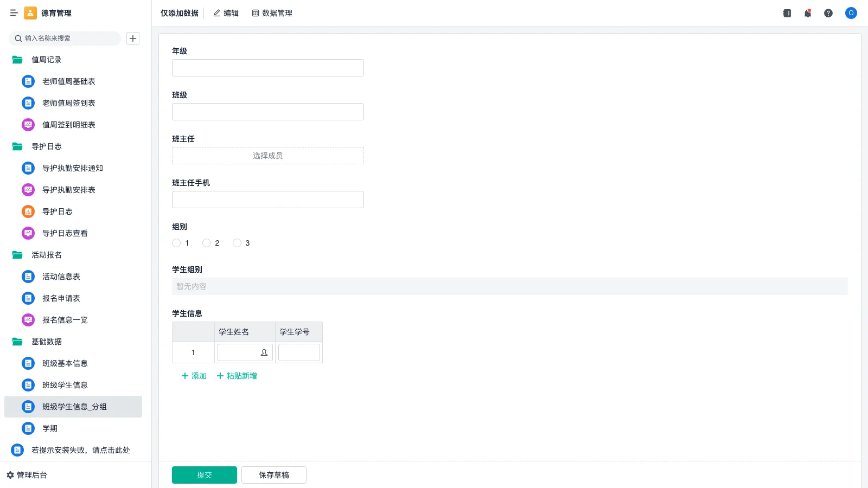Click the help question mark icon

[828, 13]
